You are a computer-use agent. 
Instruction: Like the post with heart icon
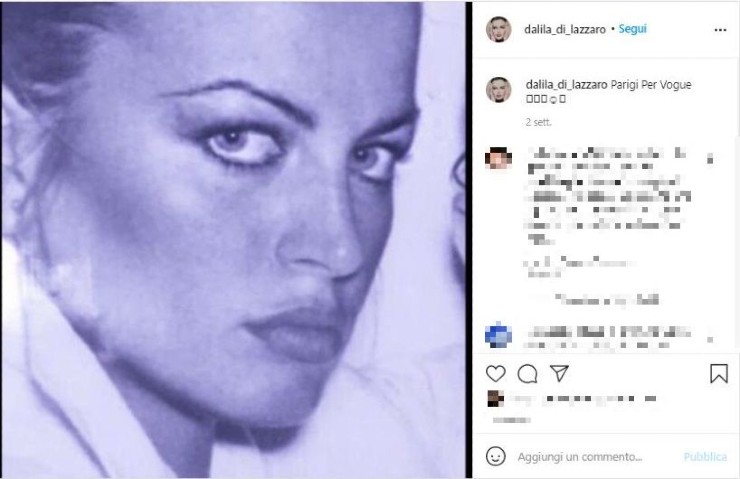coord(496,374)
